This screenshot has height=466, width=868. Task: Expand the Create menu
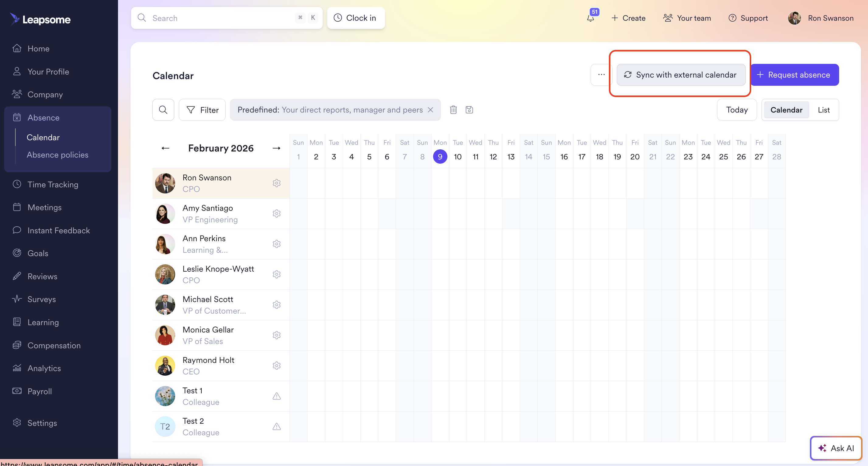[x=628, y=18]
